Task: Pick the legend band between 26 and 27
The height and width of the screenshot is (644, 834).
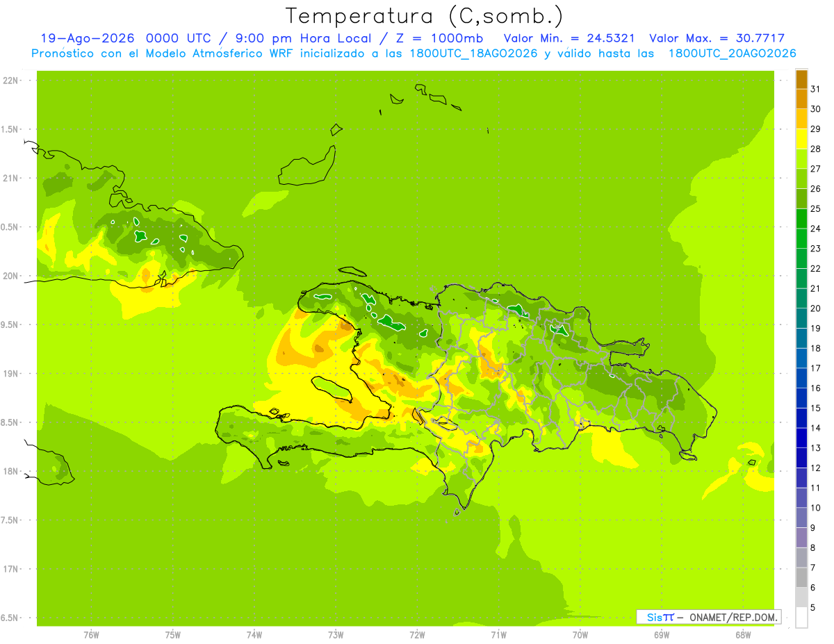Action: 801,179
